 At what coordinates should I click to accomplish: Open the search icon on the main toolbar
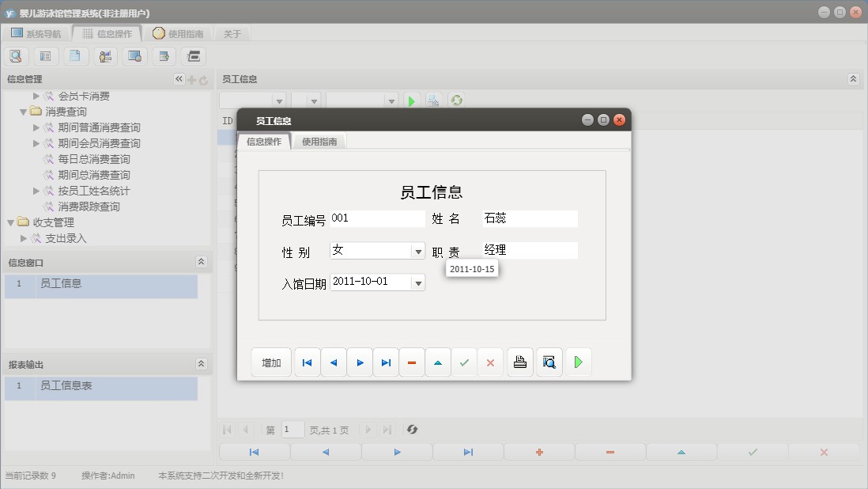16,55
